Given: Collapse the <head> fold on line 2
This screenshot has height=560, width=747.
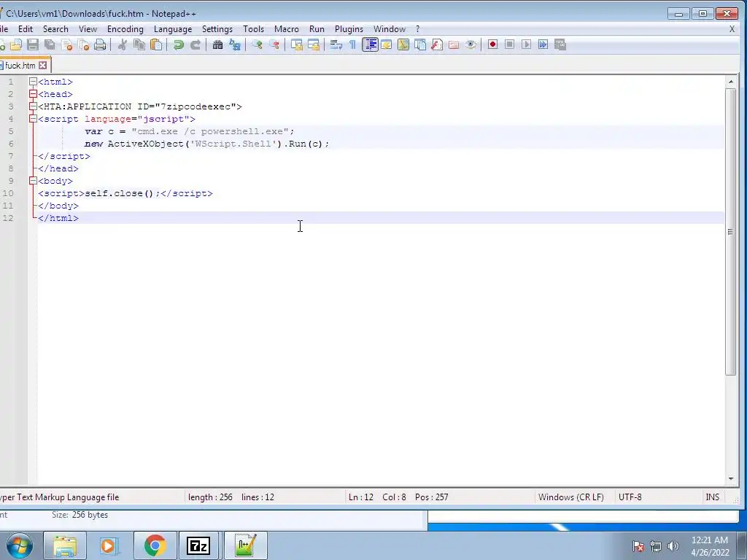Looking at the screenshot, I should 33,94.
